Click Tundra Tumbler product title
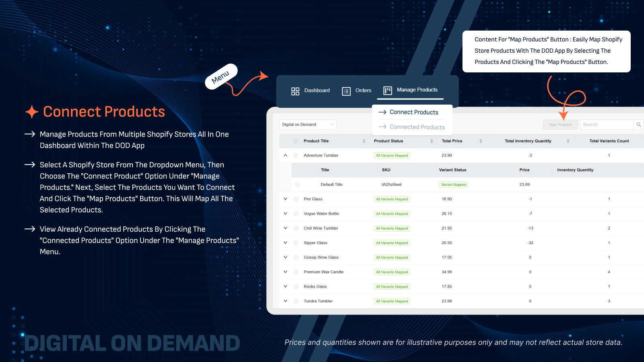The image size is (644, 362). click(x=318, y=301)
